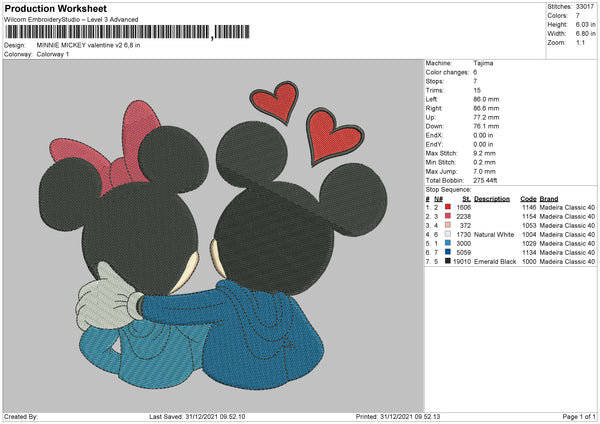Image resolution: width=600 pixels, height=424 pixels.
Task: Click the 'N#' column header
Action: click(438, 199)
